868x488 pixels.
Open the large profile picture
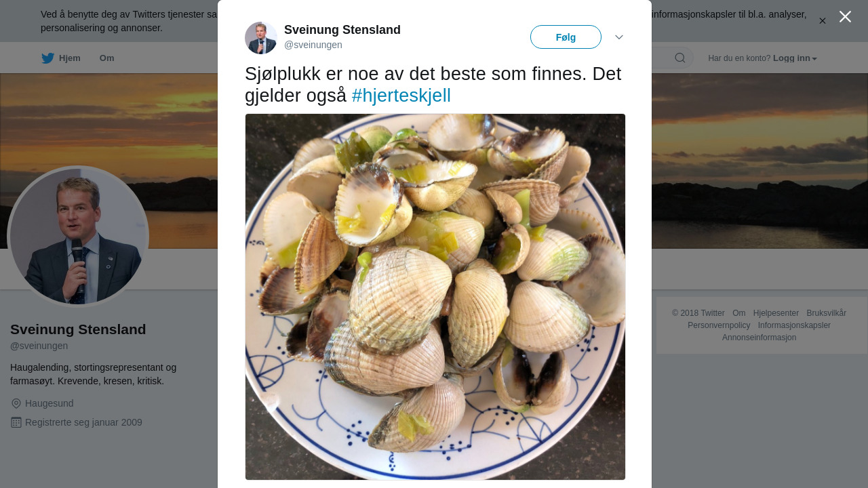(x=78, y=237)
